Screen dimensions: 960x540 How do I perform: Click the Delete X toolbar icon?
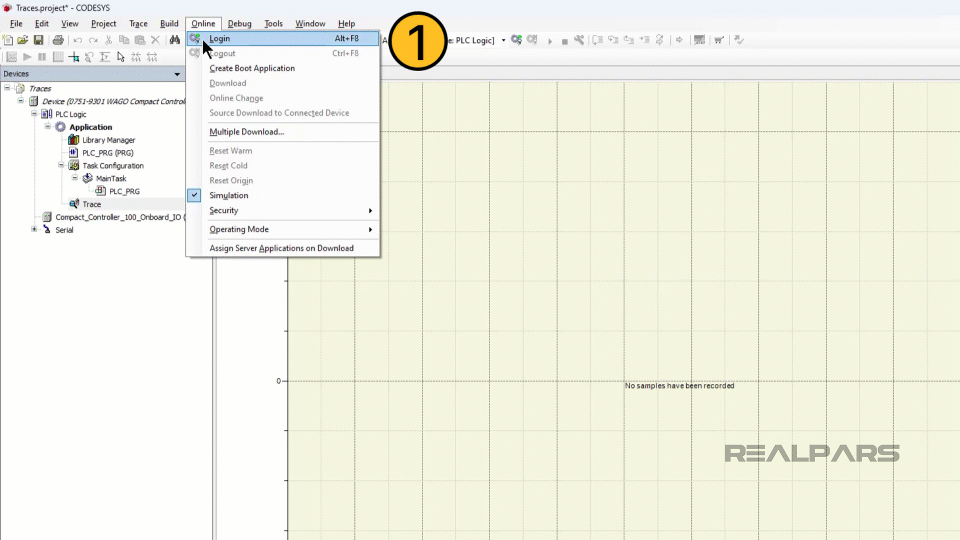point(155,40)
